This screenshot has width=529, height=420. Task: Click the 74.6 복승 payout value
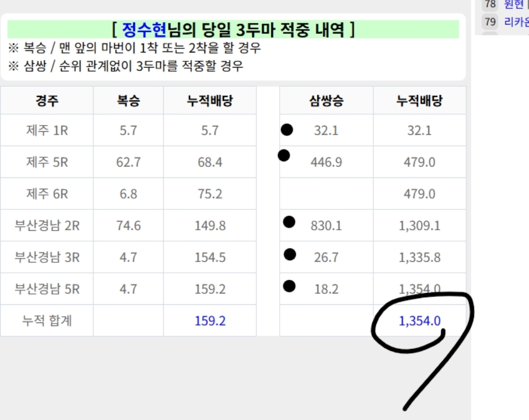pyautogui.click(x=128, y=225)
